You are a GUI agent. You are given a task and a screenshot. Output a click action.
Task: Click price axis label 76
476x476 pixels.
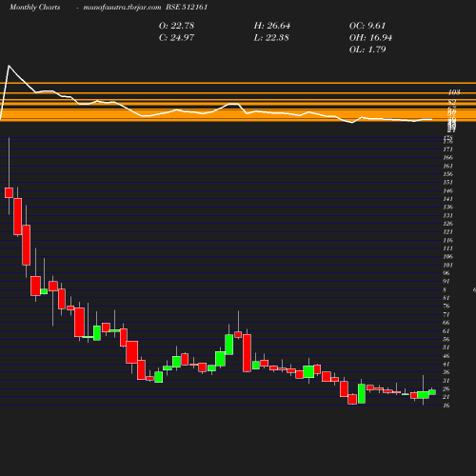[446, 306]
